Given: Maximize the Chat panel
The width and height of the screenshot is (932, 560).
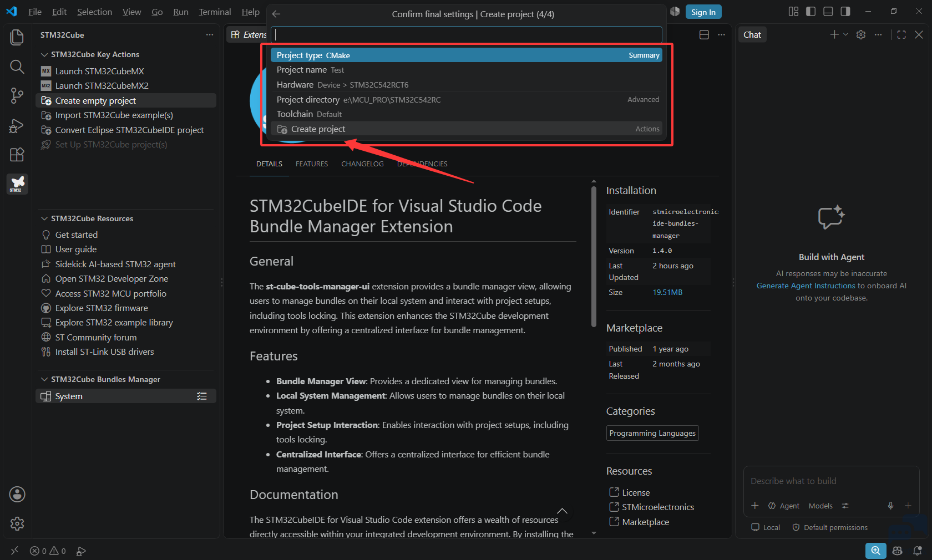Looking at the screenshot, I should [x=901, y=34].
